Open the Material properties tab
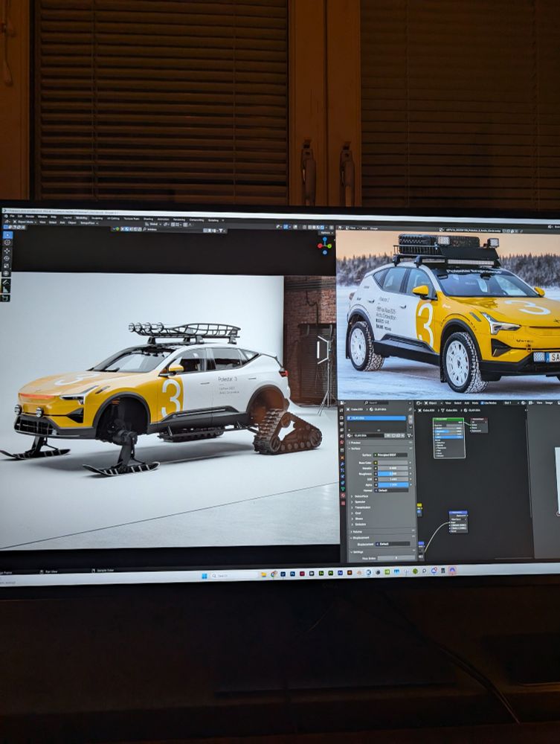Image resolution: width=560 pixels, height=744 pixels. (x=342, y=496)
